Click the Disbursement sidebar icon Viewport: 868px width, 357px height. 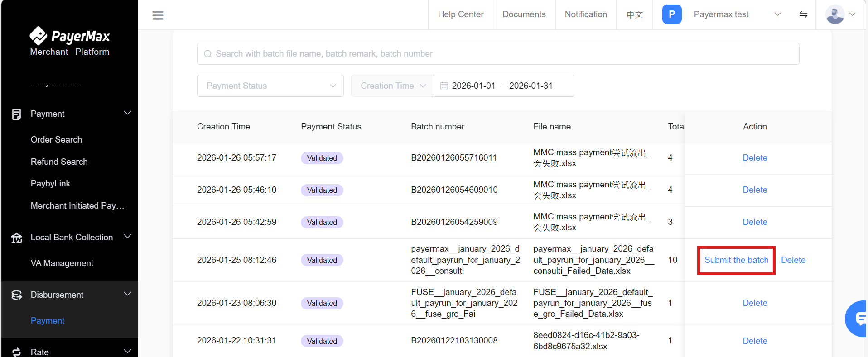coord(17,295)
